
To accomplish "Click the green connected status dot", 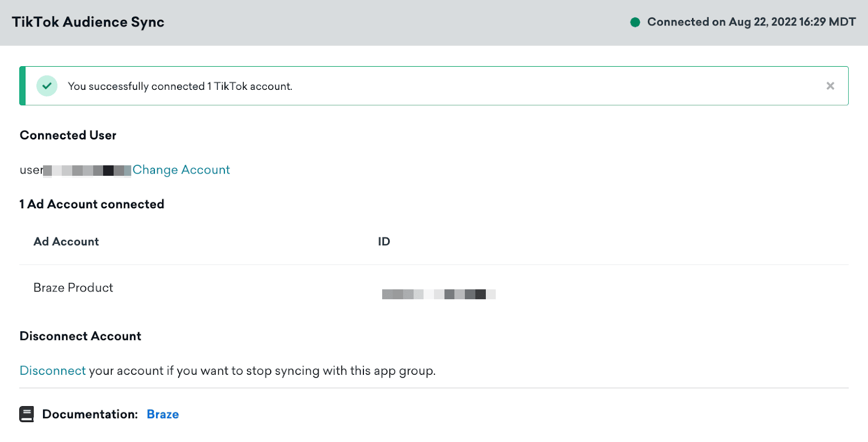I will click(635, 22).
